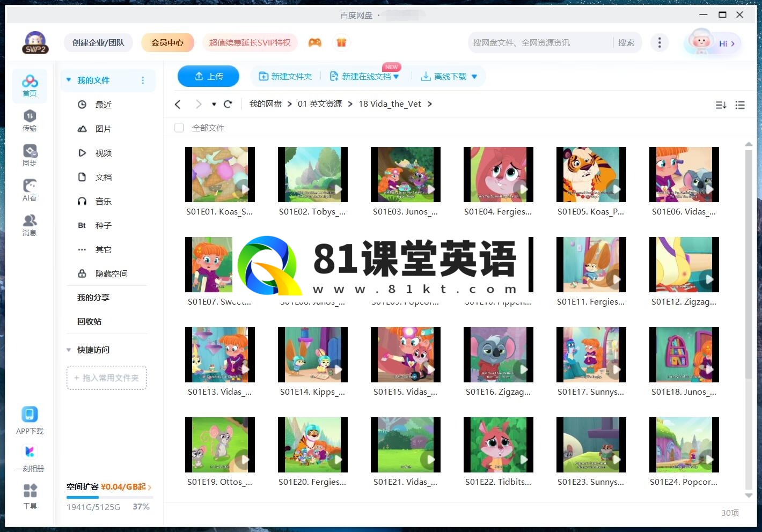Click the 图片 pictures icon
Image resolution: width=762 pixels, height=532 pixels.
[x=82, y=129]
